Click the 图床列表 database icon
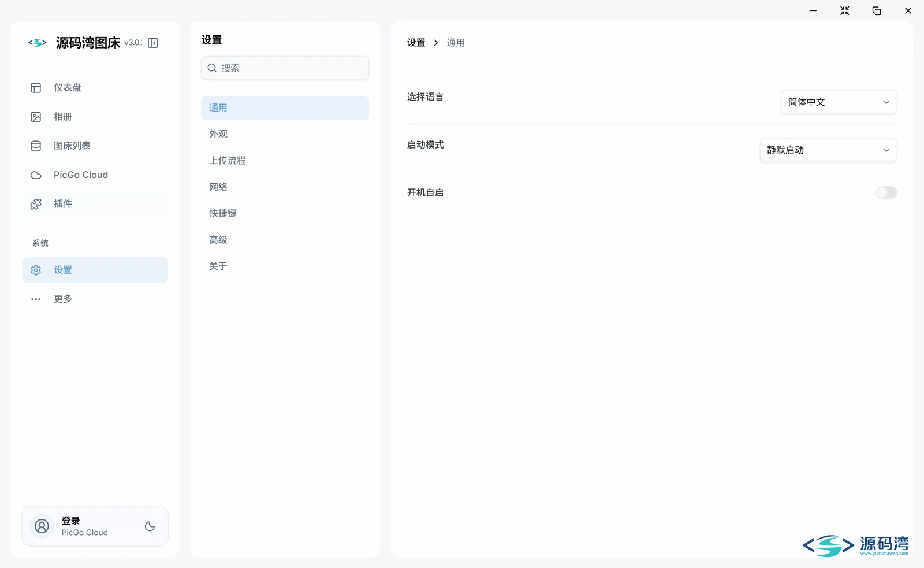Image resolution: width=924 pixels, height=568 pixels. (x=36, y=146)
